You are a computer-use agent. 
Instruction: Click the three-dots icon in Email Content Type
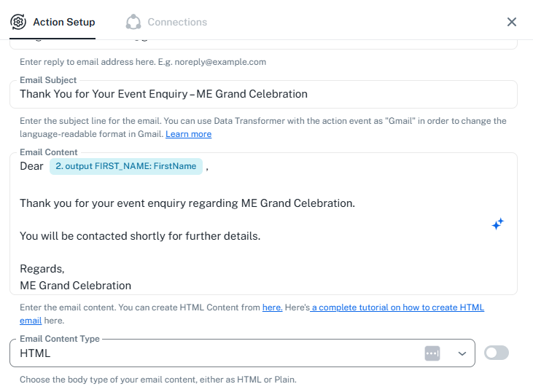coord(432,353)
